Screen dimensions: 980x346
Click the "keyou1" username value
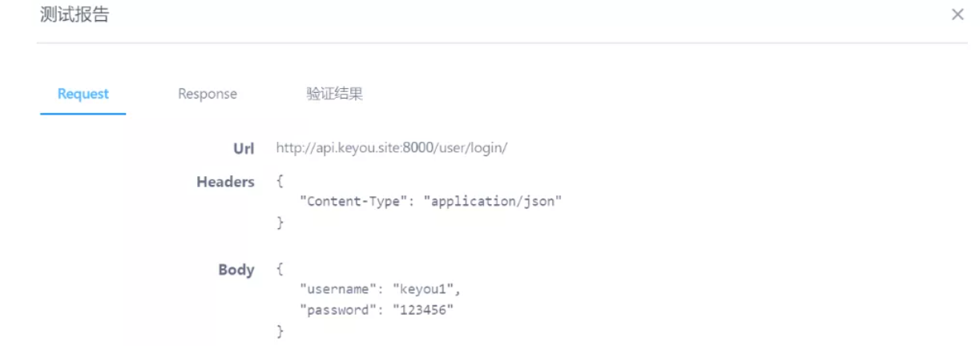pyautogui.click(x=430, y=289)
